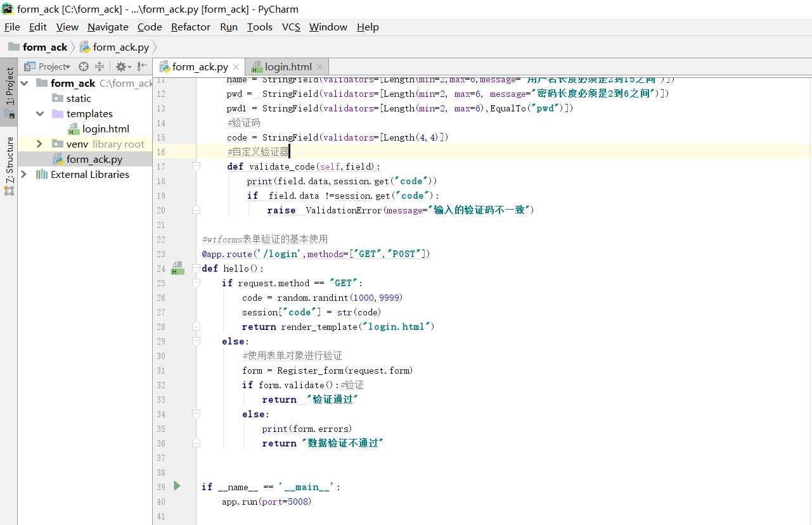Click the venv folder icon in tree
The image size is (812, 525).
point(57,144)
